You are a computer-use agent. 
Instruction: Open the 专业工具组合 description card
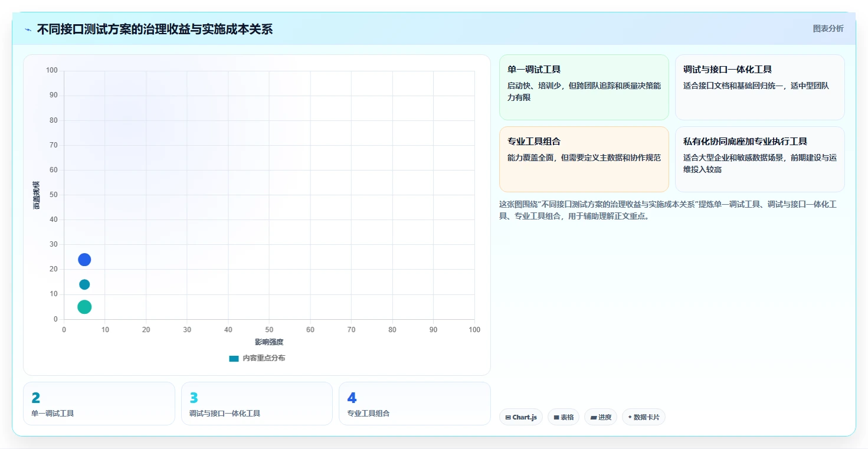(584, 159)
